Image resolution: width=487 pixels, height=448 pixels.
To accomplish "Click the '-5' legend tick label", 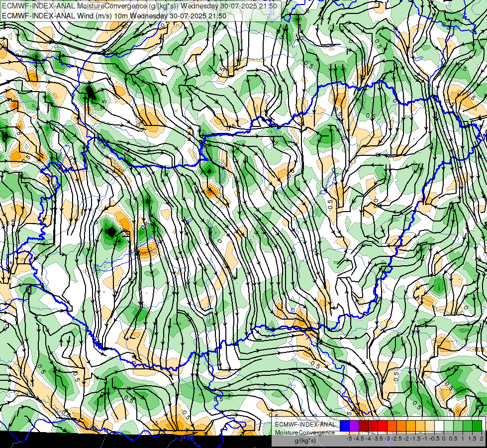I will point(349,439).
